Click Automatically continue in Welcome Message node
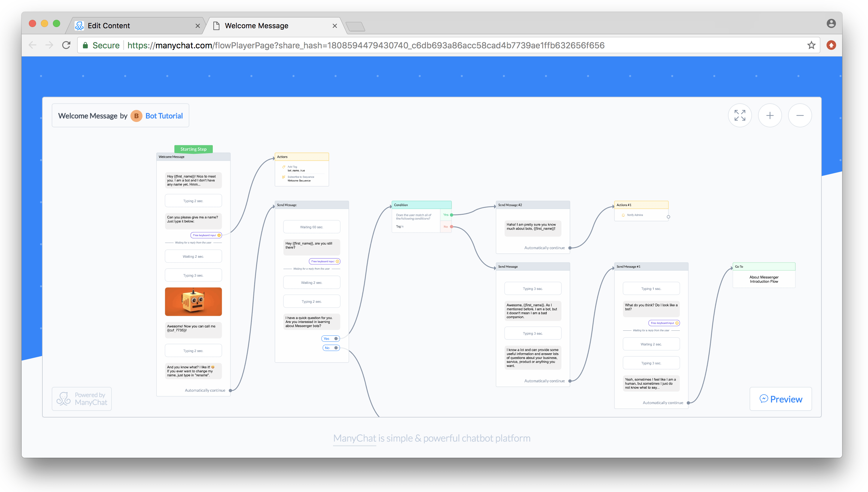The width and height of the screenshot is (868, 492). pos(205,390)
